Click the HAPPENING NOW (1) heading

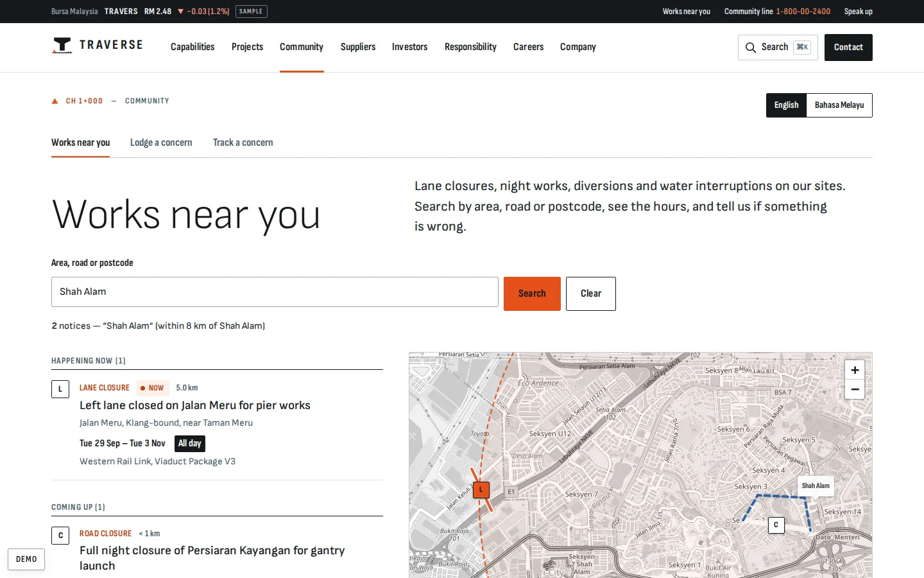pos(89,361)
